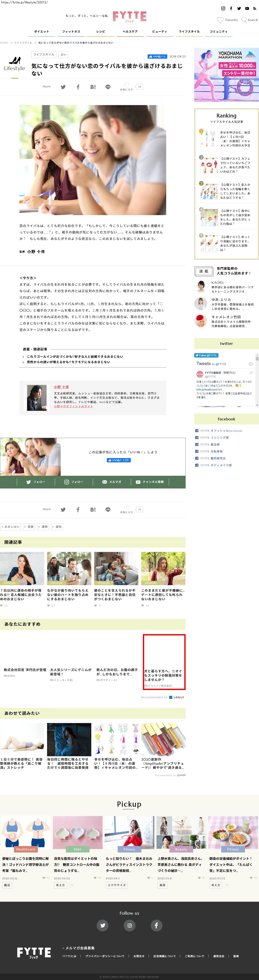Open the 小野十傳オフィシャルサイト link

(x=73, y=406)
